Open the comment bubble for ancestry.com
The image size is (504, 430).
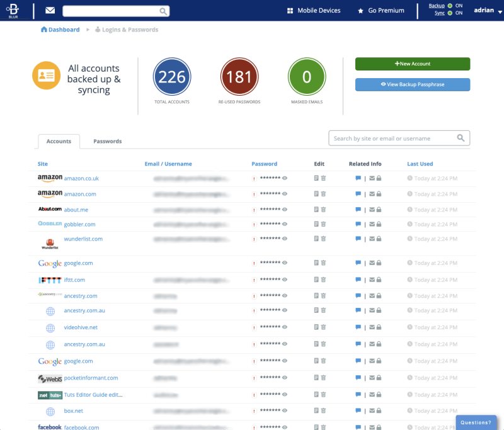click(x=358, y=296)
